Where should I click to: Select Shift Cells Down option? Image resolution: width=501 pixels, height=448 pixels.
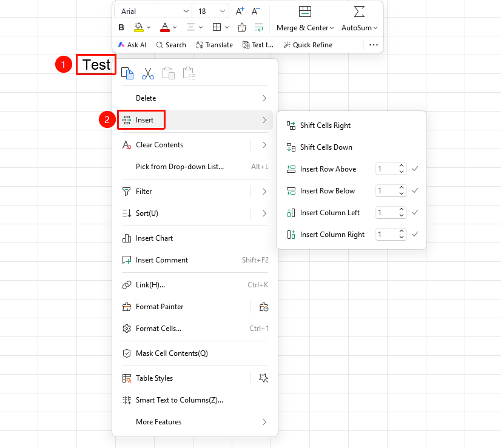(x=351, y=147)
